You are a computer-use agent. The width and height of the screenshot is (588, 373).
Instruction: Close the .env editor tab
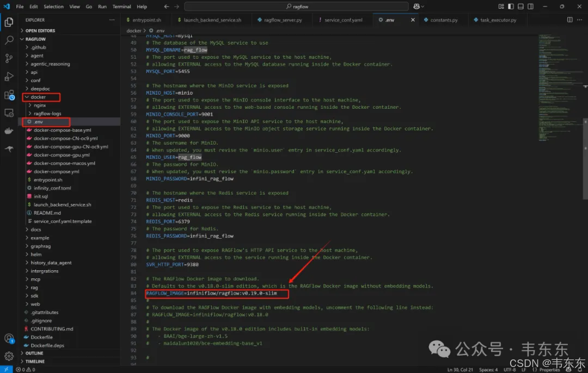(413, 20)
